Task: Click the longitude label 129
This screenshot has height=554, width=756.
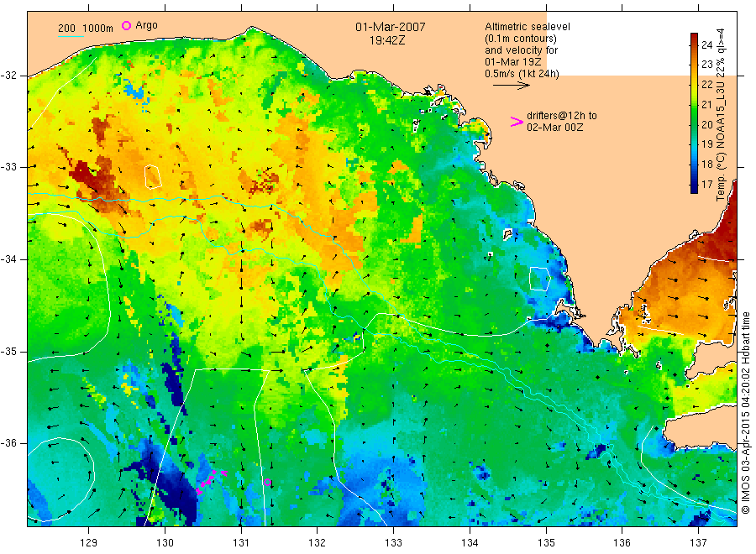Action: [x=89, y=543]
